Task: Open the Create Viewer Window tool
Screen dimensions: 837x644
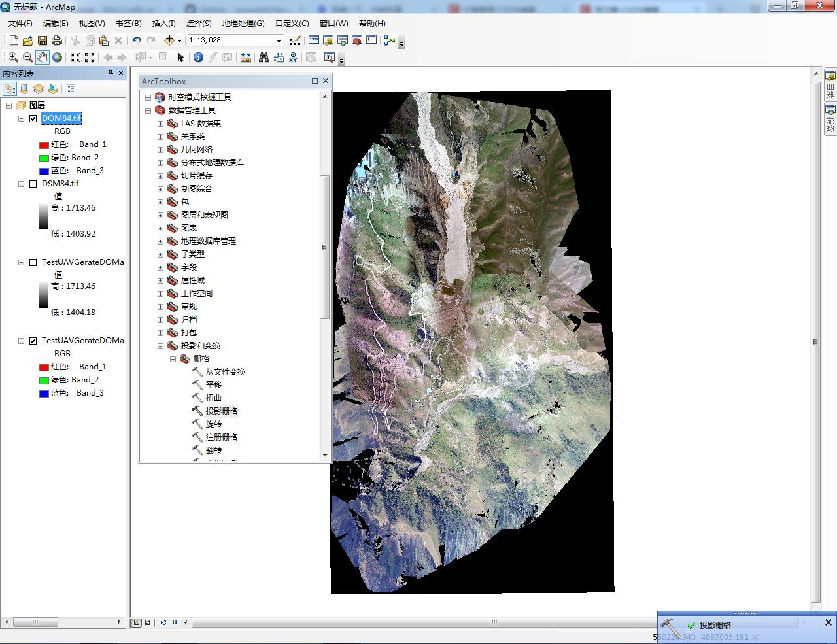Action: point(330,58)
